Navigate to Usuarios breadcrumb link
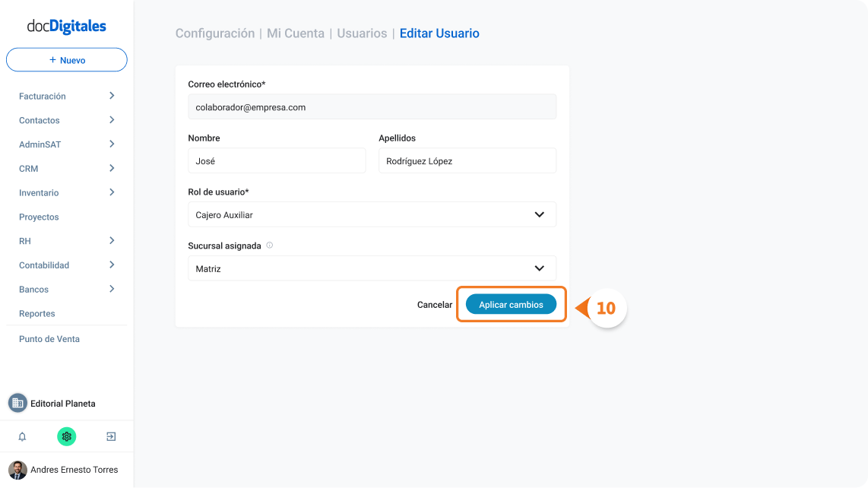 tap(362, 33)
